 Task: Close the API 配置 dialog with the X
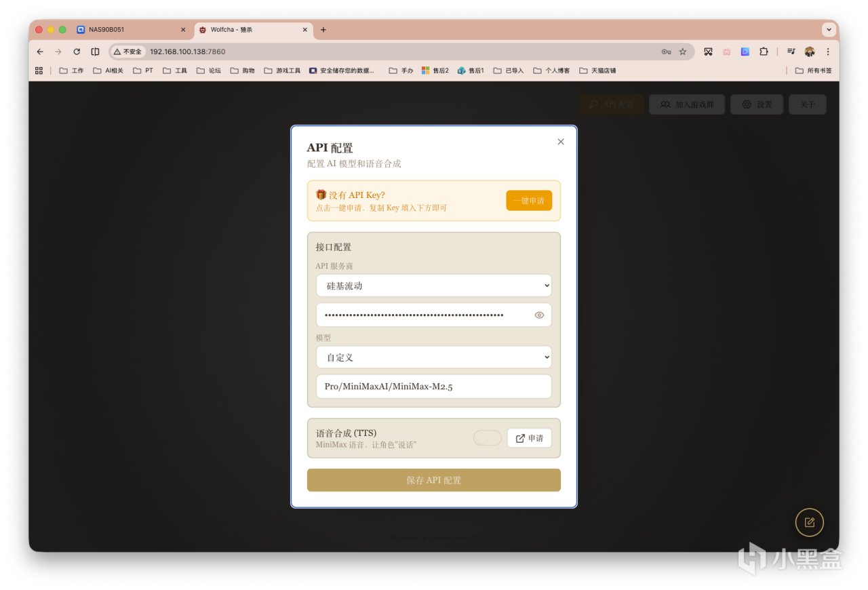[561, 142]
